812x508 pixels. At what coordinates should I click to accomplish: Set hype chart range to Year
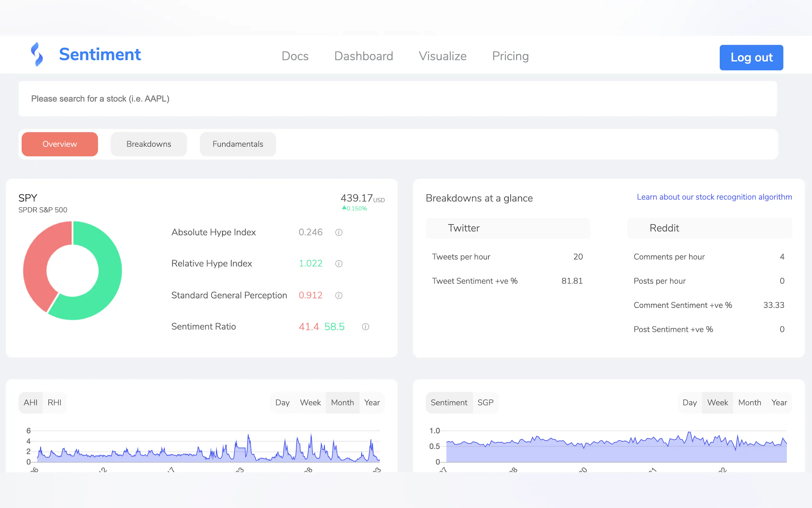click(371, 402)
